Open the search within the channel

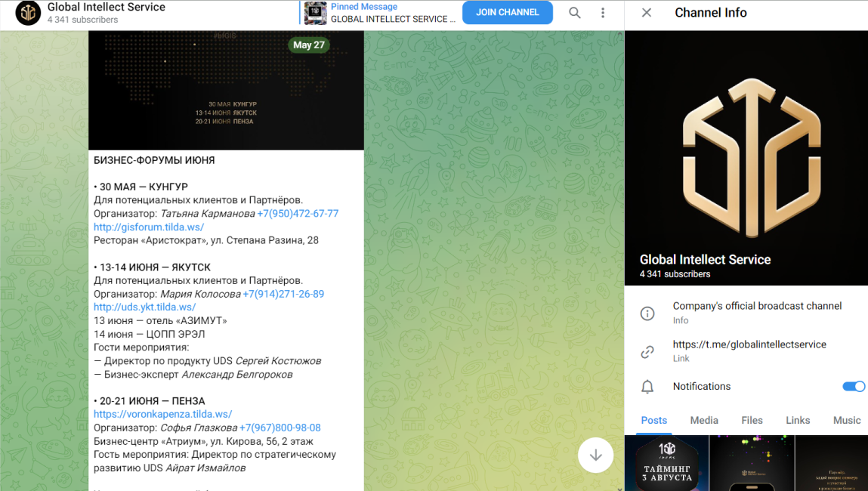coord(574,13)
